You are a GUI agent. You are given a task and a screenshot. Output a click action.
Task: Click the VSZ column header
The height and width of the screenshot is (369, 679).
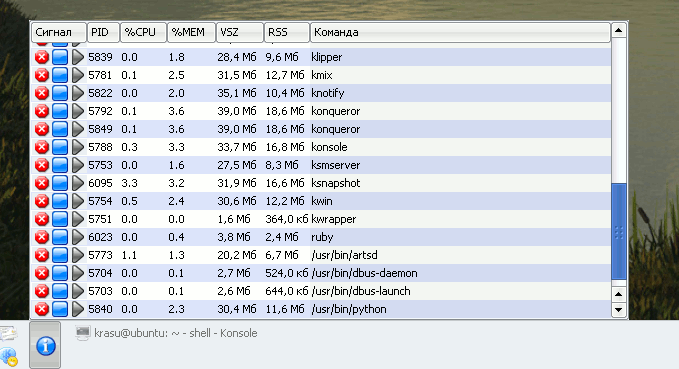click(x=239, y=32)
